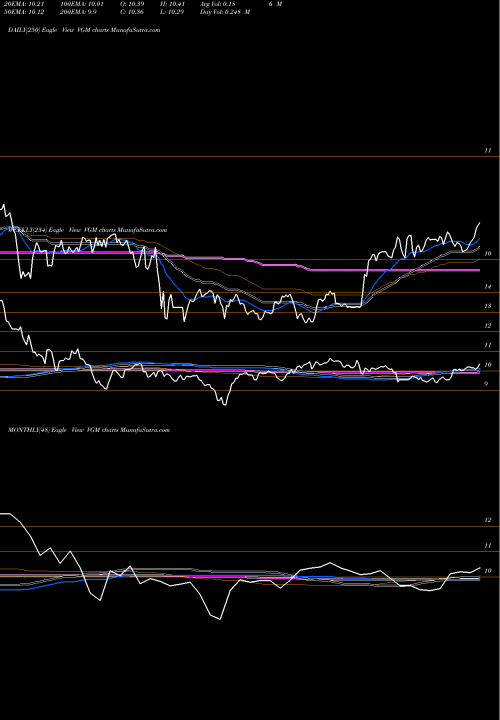The height and width of the screenshot is (720, 500).
Task: Select the close price C: 10.36
Action: tap(132, 12)
